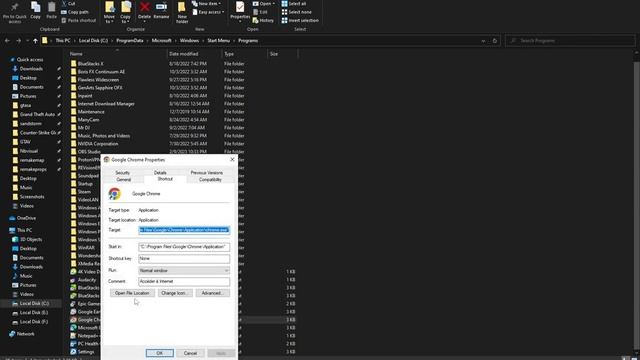Click the Advanced button
This screenshot has height=360, width=640.
212,293
